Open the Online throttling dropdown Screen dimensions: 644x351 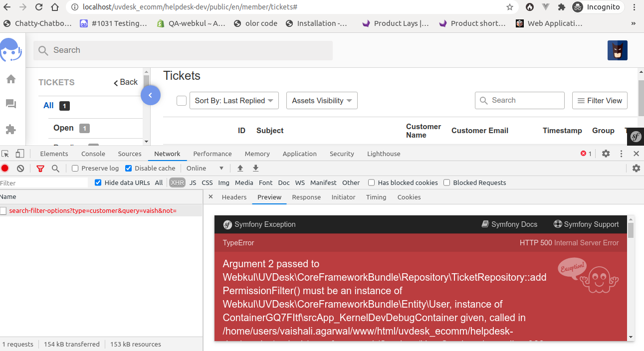pos(201,168)
